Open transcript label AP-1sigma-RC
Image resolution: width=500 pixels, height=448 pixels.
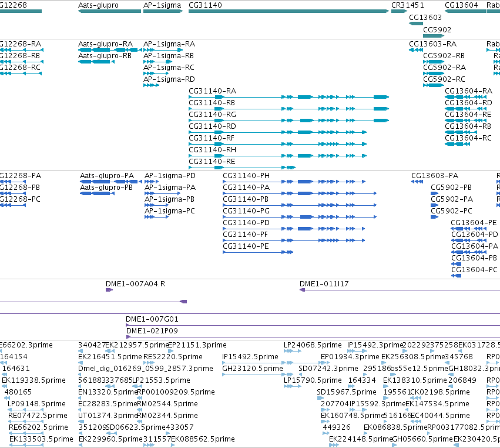(x=169, y=68)
